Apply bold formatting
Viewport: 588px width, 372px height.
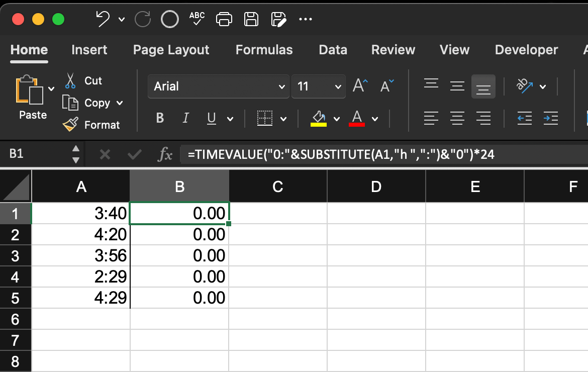[x=159, y=118]
